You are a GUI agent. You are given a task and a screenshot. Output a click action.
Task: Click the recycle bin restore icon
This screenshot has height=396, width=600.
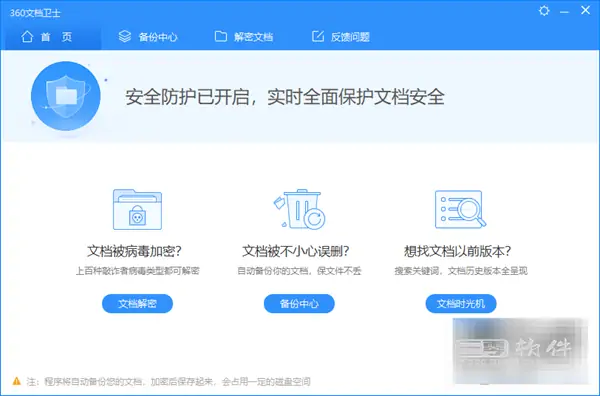(x=299, y=209)
